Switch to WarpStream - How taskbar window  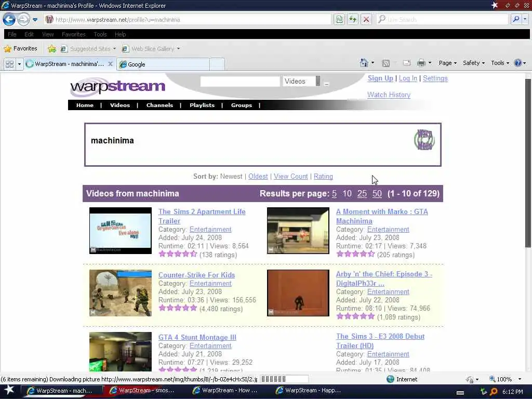coord(225,391)
